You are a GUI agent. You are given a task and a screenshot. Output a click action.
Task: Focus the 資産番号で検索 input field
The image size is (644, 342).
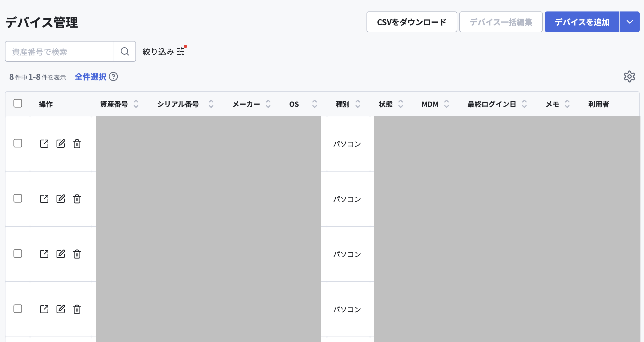click(60, 51)
